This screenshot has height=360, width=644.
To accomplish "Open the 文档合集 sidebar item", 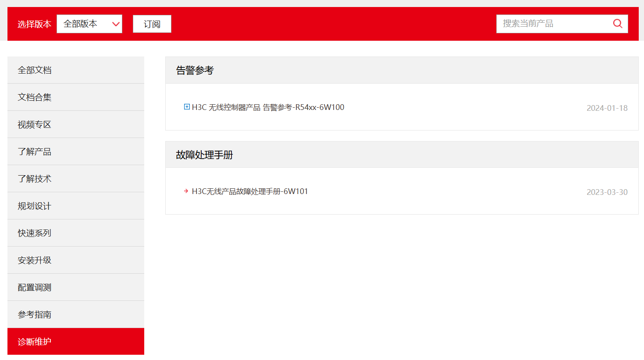I will click(76, 97).
